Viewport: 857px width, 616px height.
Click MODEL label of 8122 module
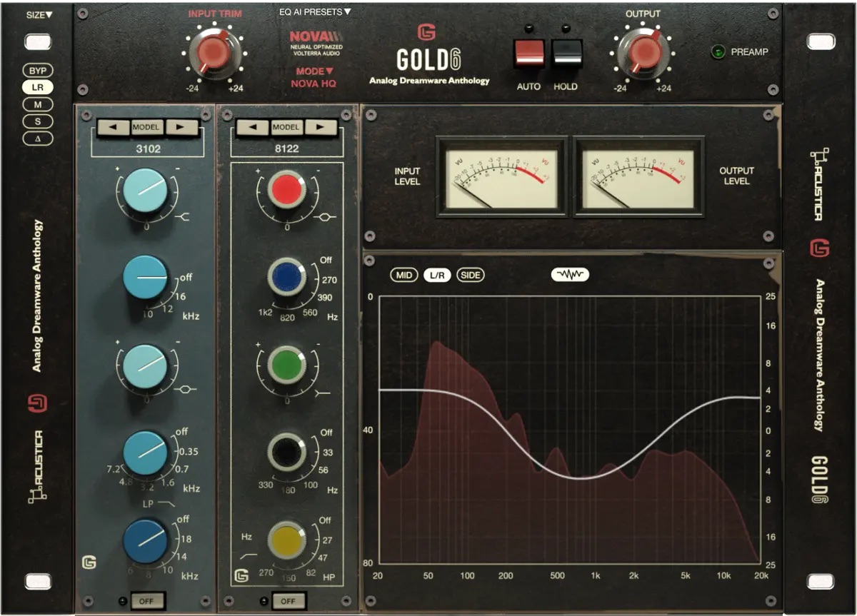(x=286, y=127)
